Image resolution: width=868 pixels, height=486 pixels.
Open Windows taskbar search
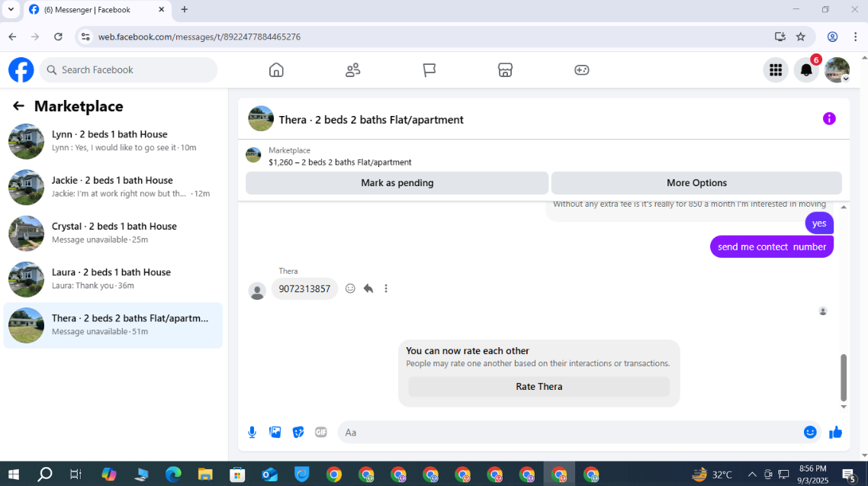45,475
